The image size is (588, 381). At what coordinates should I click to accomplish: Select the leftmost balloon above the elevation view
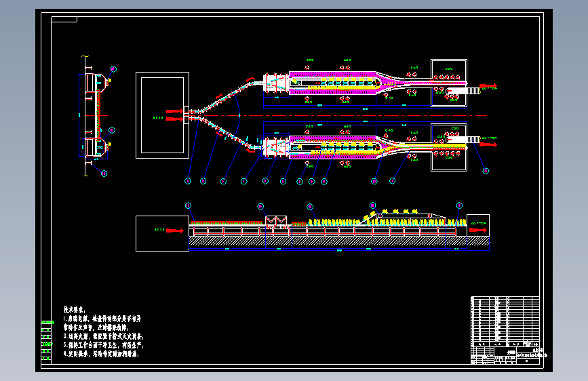coord(189,205)
